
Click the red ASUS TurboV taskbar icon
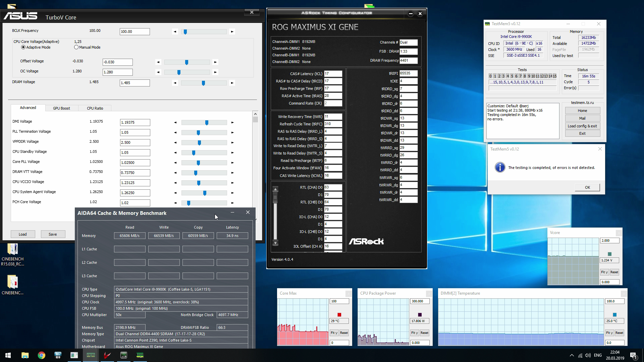click(x=107, y=355)
